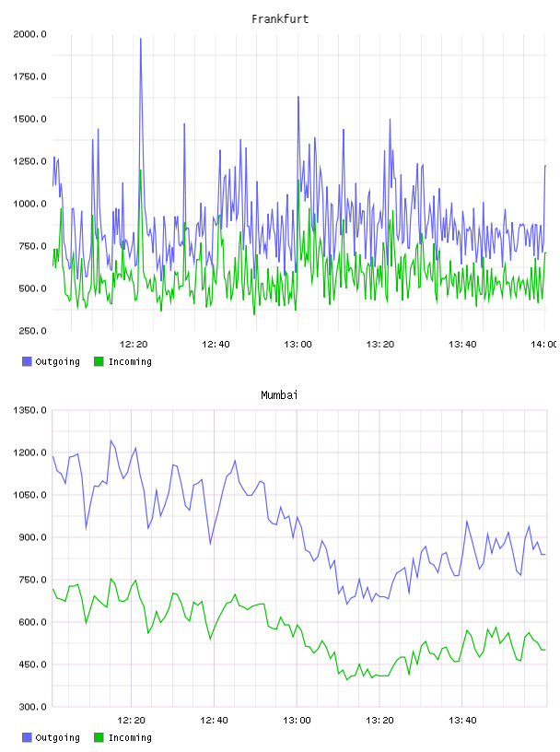This screenshot has width=560, height=752.
Task: Click the 13:20 time label on Frankfurt
Action: tap(380, 345)
